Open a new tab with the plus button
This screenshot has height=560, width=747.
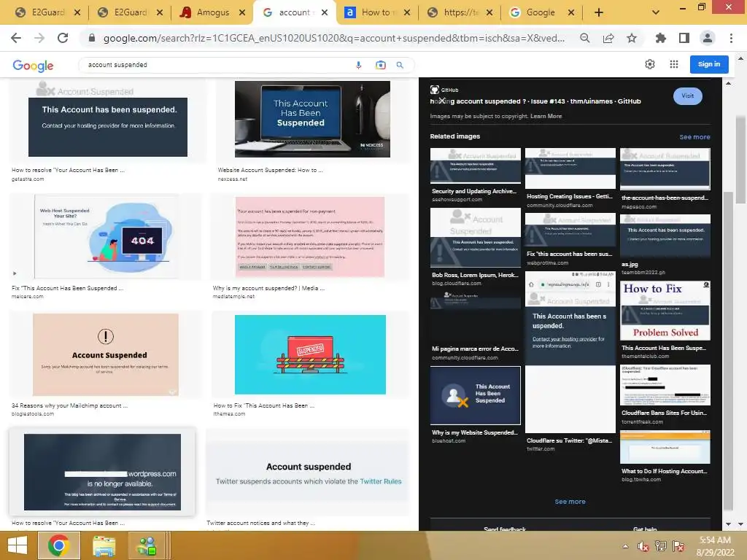(599, 12)
